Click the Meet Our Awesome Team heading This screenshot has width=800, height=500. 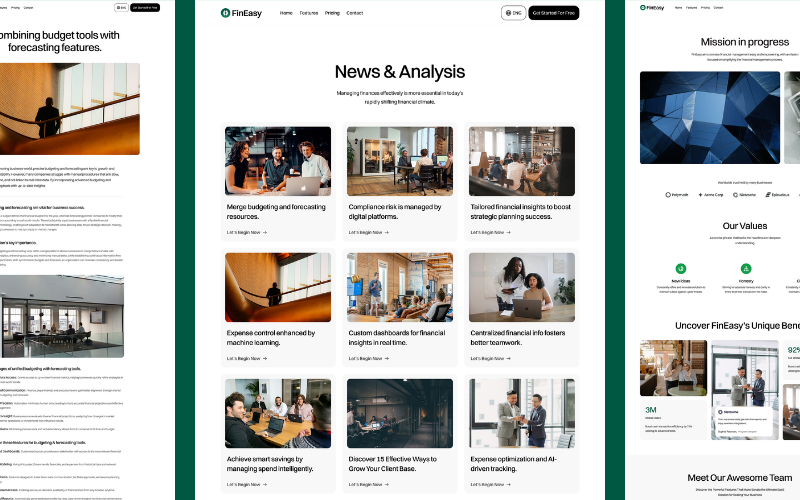pyautogui.click(x=740, y=478)
